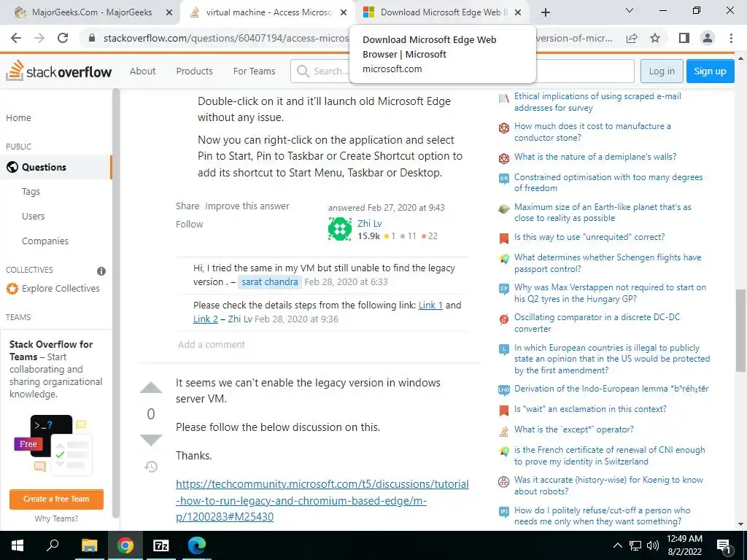
Task: Open Max Verstappen Q2 tyres question
Action: point(610,293)
